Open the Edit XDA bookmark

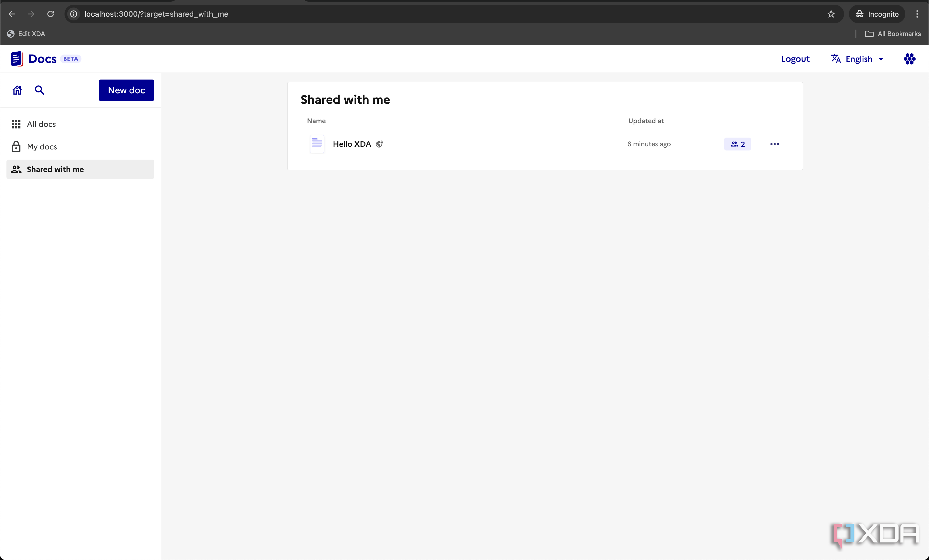(26, 34)
